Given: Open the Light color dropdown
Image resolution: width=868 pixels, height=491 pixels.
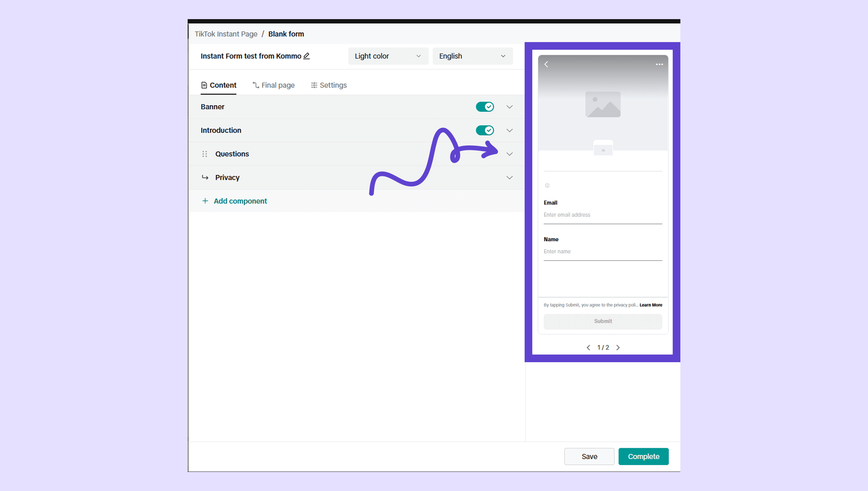Looking at the screenshot, I should 388,56.
